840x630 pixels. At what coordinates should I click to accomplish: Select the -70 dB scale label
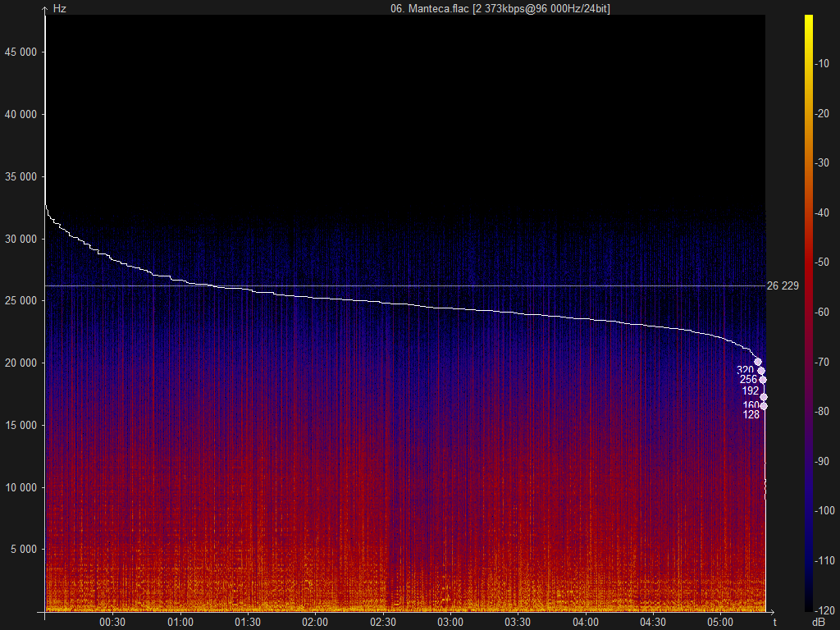(x=822, y=362)
